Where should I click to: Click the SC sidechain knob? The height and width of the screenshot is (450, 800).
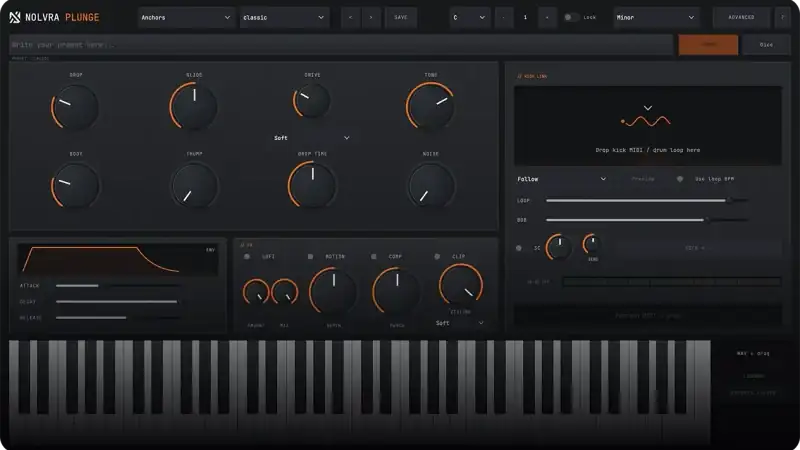559,248
